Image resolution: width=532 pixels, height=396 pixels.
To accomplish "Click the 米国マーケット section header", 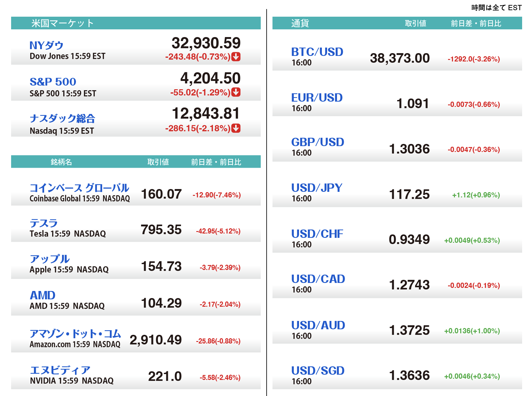I will point(63,23).
